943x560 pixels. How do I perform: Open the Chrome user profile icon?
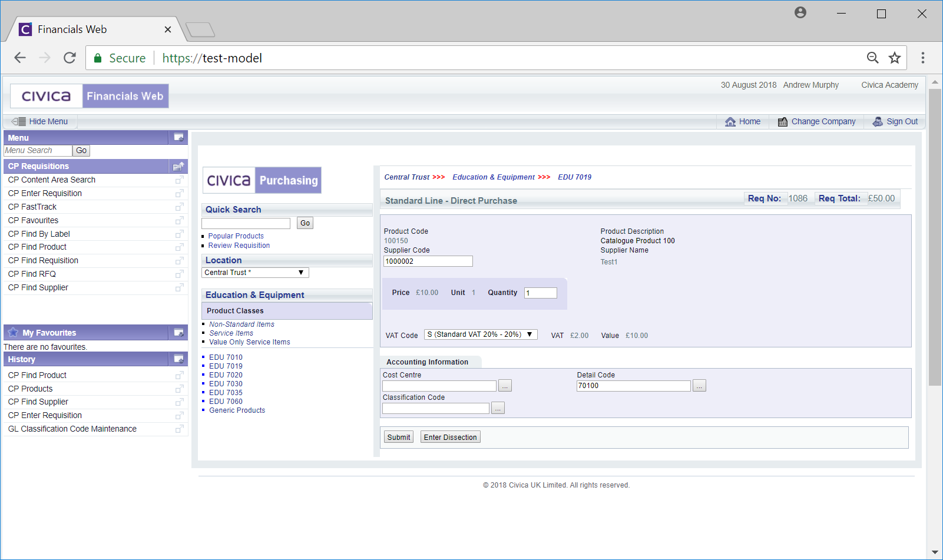coord(800,12)
